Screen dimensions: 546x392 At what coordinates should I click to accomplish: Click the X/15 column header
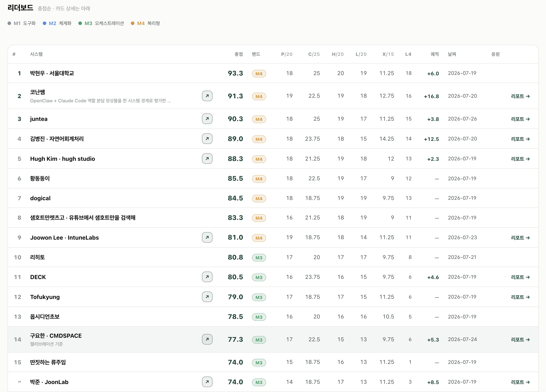click(388, 54)
